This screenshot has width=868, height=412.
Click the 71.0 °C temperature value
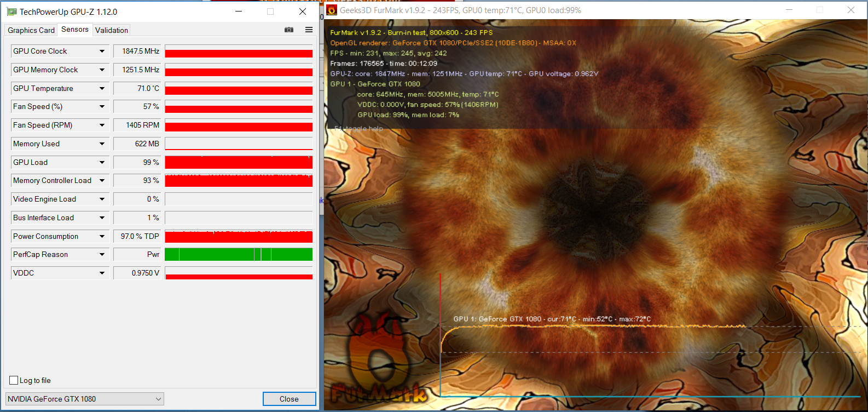(x=137, y=88)
